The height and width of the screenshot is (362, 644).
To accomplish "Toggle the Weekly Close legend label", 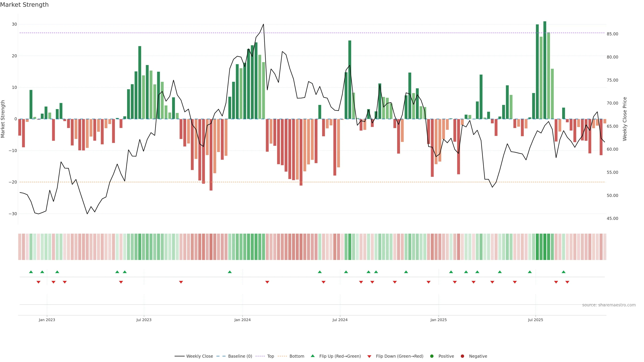I will 200,356.
